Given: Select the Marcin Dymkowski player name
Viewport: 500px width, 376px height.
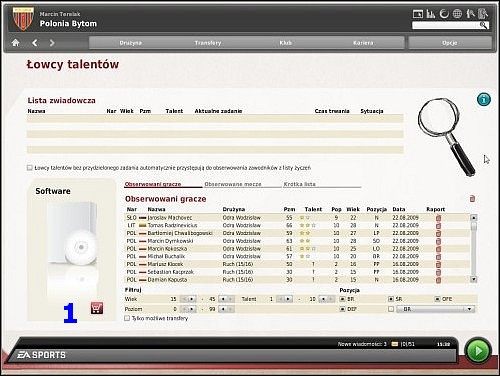Looking at the screenshot, I should tap(170, 241).
